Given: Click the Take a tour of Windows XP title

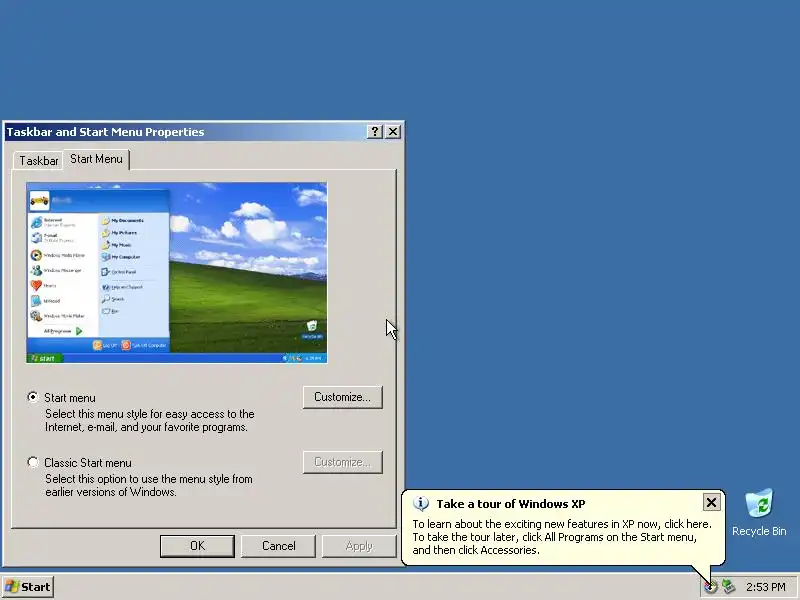Looking at the screenshot, I should pos(511,504).
